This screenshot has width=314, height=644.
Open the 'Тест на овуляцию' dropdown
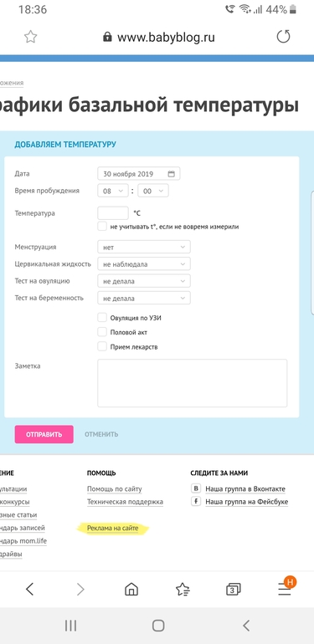coord(144,281)
